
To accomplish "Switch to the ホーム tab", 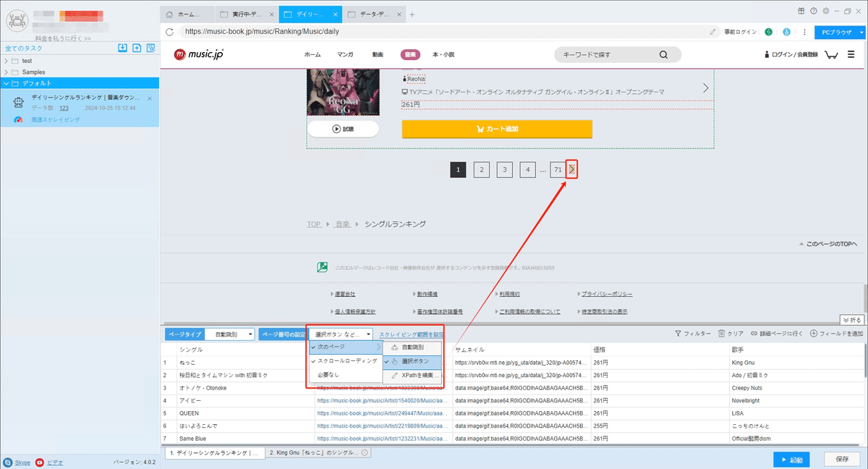I will 187,14.
